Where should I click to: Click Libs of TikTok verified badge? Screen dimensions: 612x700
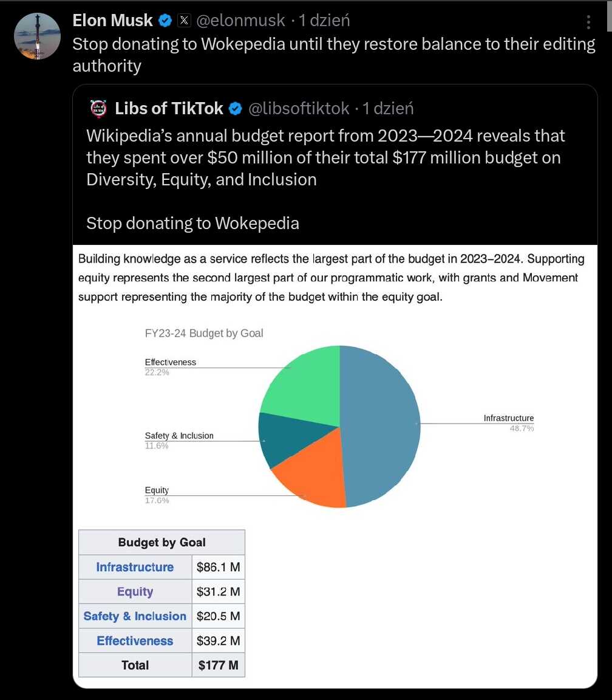[235, 109]
